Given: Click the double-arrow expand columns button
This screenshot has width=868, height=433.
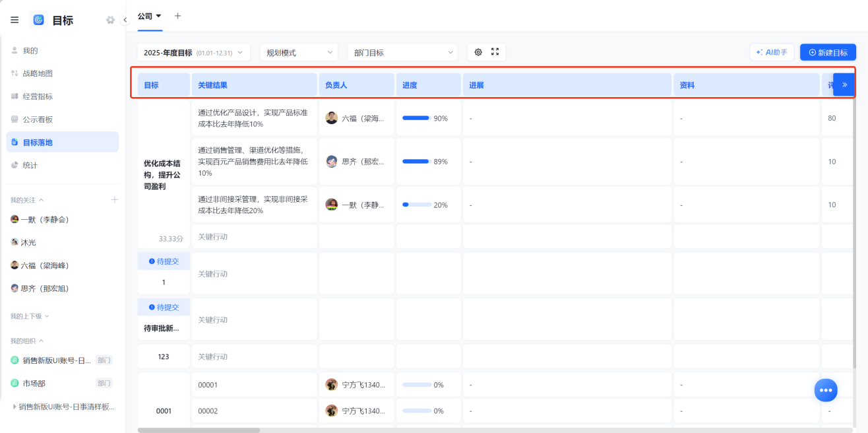Looking at the screenshot, I should pos(844,84).
